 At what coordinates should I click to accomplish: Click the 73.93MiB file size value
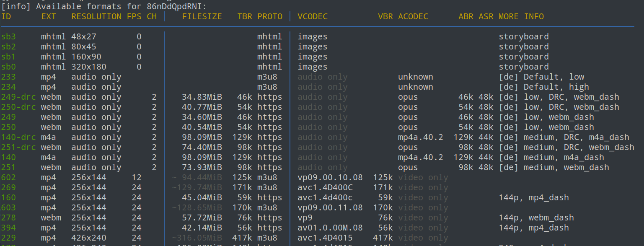click(202, 168)
